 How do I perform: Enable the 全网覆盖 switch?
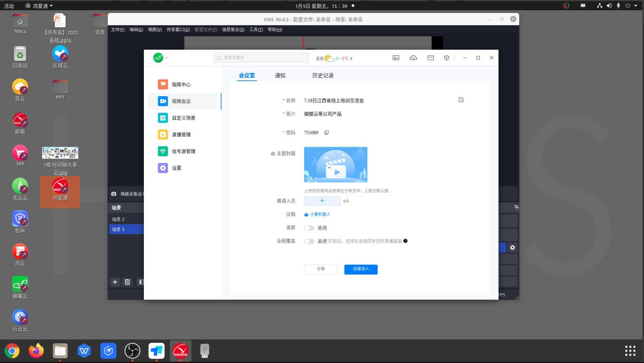coord(309,242)
